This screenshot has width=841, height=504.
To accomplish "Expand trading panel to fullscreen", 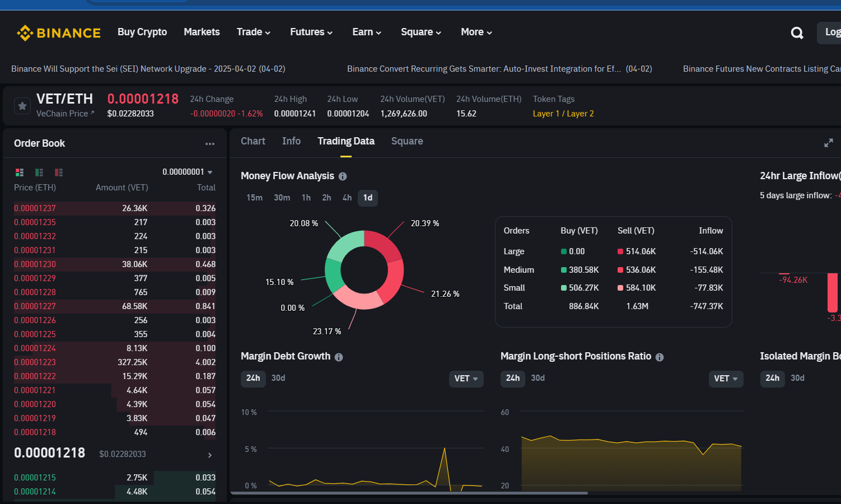I will (829, 143).
